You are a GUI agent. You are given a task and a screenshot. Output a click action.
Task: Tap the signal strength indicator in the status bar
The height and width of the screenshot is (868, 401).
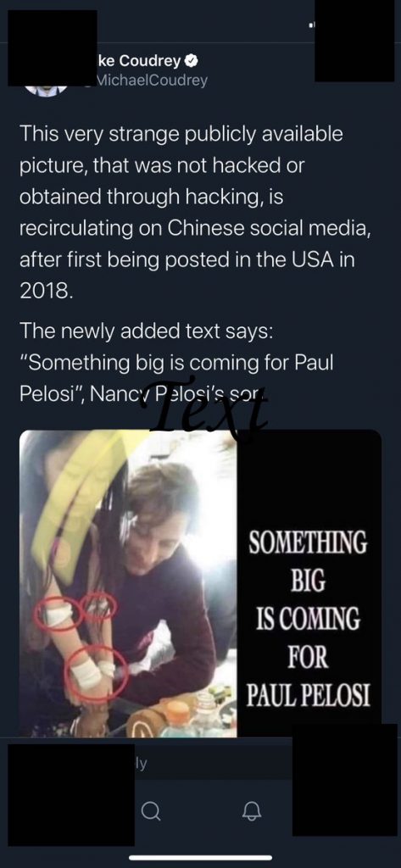(312, 25)
